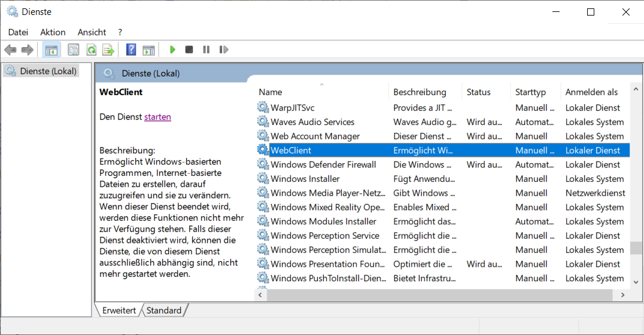This screenshot has width=644, height=335.
Task: Start service with green play icon
Action: (172, 50)
